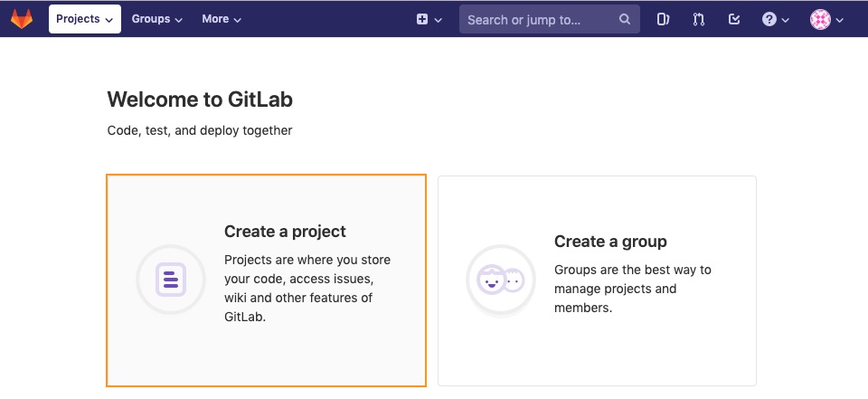The height and width of the screenshot is (399, 868).
Task: Open the Issues board icon in navbar
Action: pos(663,19)
